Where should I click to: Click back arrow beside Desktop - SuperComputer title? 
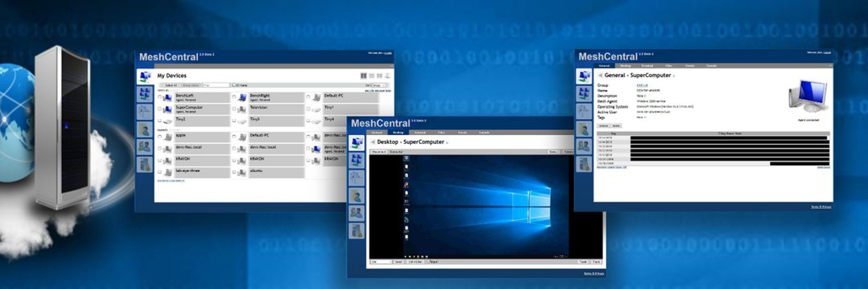[373, 142]
